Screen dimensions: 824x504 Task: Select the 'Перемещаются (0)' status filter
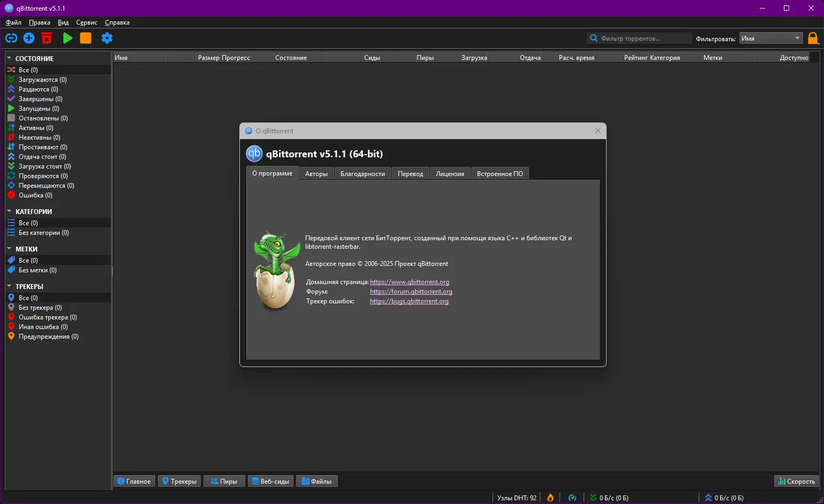click(x=58, y=186)
